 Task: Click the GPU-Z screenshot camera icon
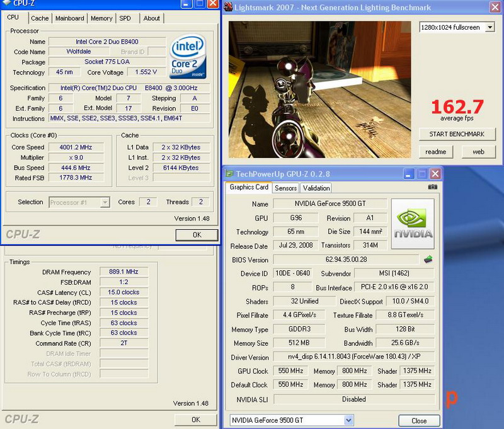[432, 186]
